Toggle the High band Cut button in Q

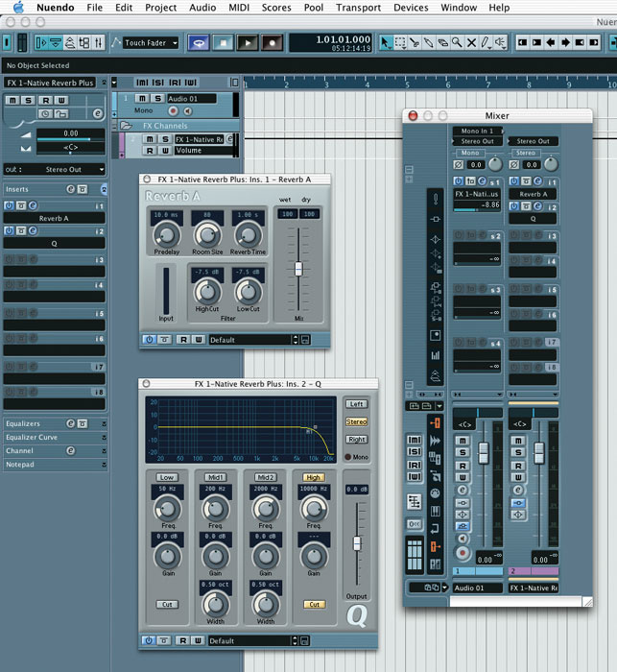pyautogui.click(x=314, y=604)
